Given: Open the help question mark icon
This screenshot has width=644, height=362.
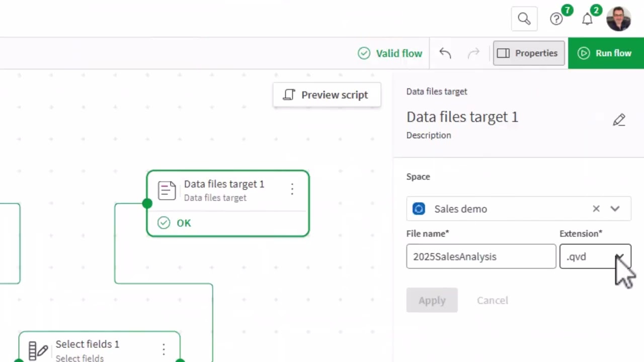Looking at the screenshot, I should pos(556,19).
